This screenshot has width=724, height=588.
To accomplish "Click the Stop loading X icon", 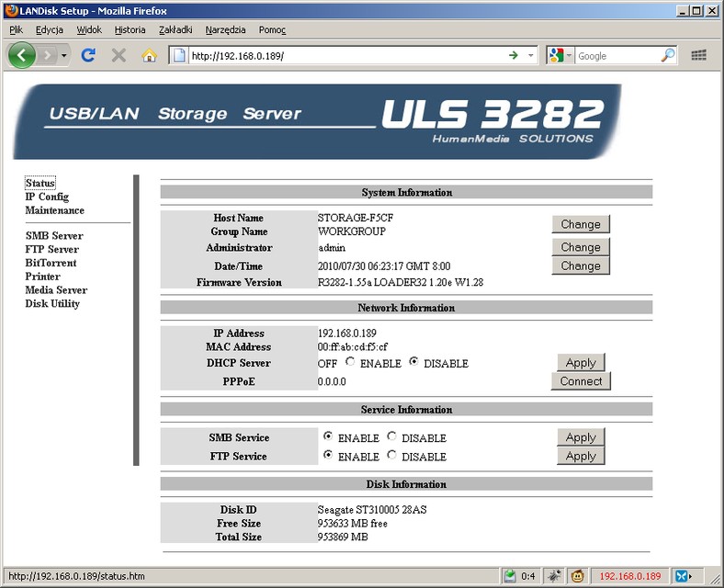I will pos(119,55).
